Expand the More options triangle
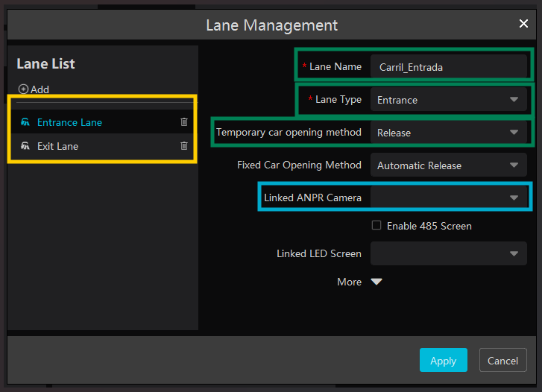The height and width of the screenshot is (392, 542). (x=376, y=282)
